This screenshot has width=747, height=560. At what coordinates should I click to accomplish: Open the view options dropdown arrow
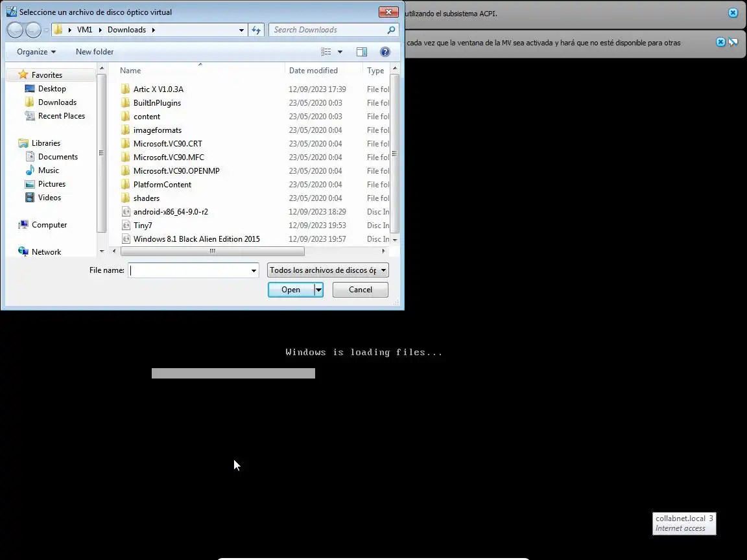click(x=340, y=52)
